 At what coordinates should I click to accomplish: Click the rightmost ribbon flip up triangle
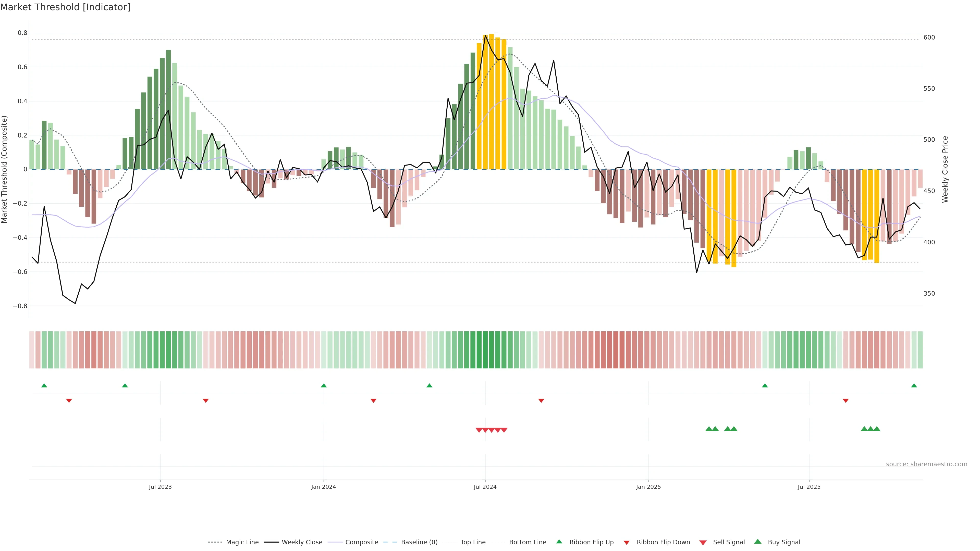point(914,386)
